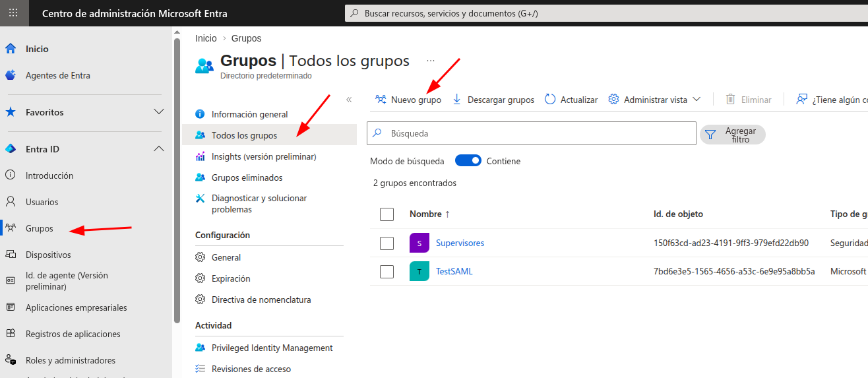Viewport: 868px width, 378px height.
Task: Collapse the groups side menu double chevron
Action: pos(349,100)
